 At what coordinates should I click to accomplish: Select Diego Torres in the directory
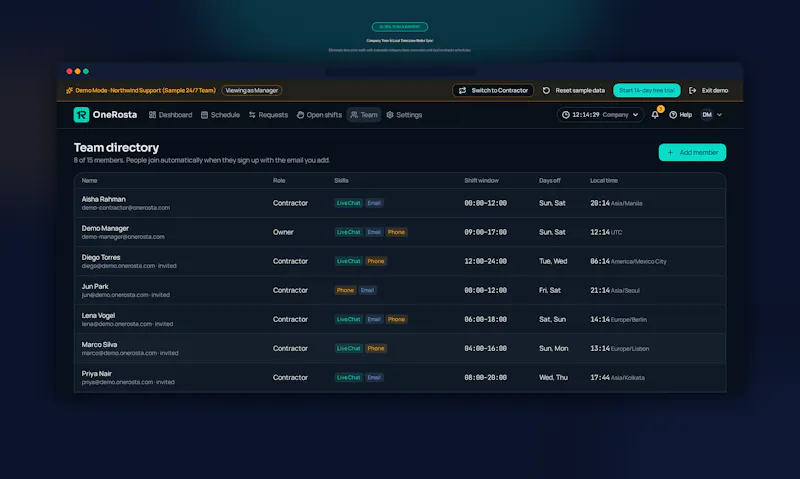coord(101,257)
